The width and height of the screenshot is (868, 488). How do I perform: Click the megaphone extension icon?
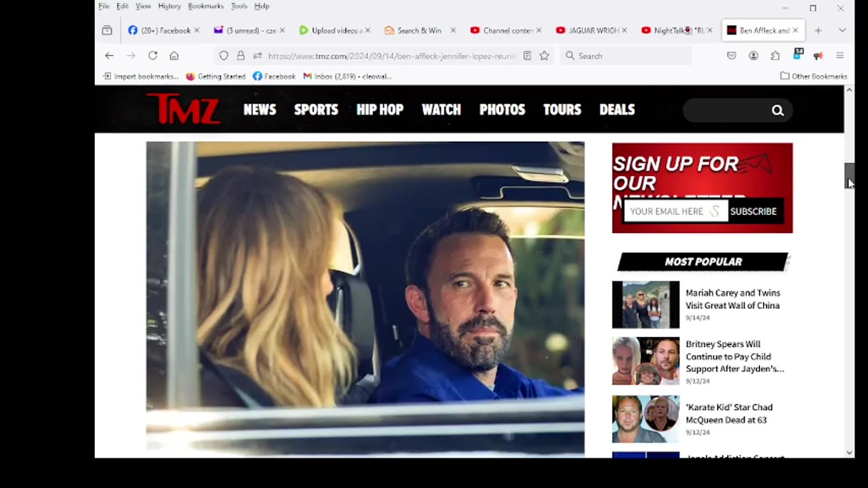tap(818, 56)
